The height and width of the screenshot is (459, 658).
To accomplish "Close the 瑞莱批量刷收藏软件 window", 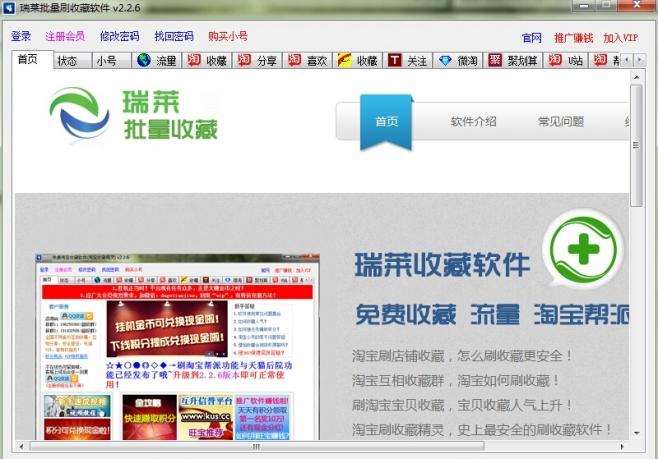I will [x=637, y=5].
